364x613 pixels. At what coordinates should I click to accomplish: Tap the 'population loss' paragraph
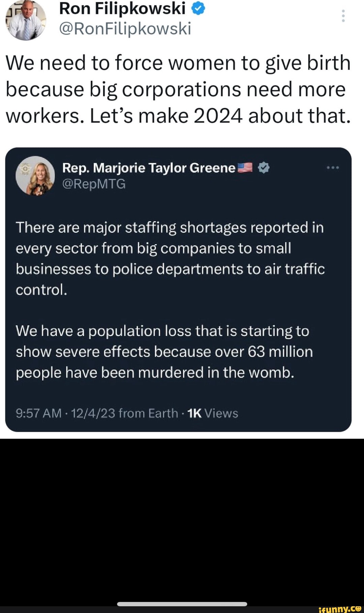coord(164,352)
